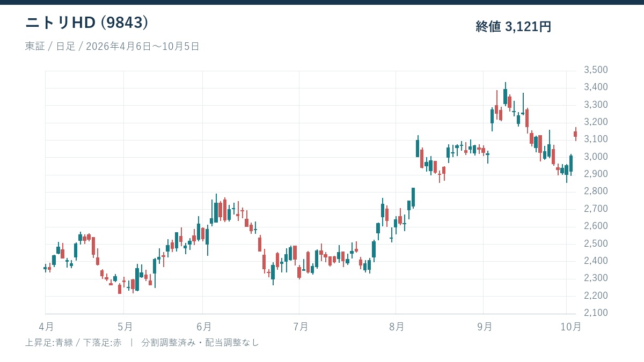Click the 4月 x-axis label

(x=46, y=326)
